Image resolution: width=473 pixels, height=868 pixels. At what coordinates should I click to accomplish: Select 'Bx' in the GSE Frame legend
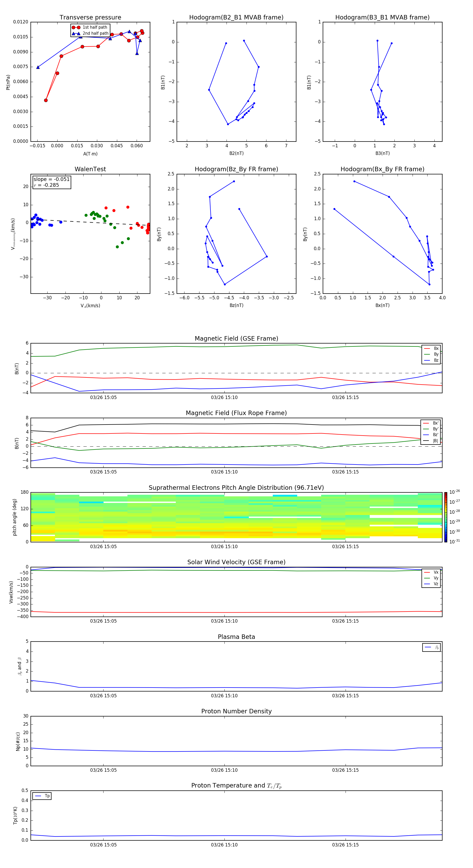[x=431, y=349]
